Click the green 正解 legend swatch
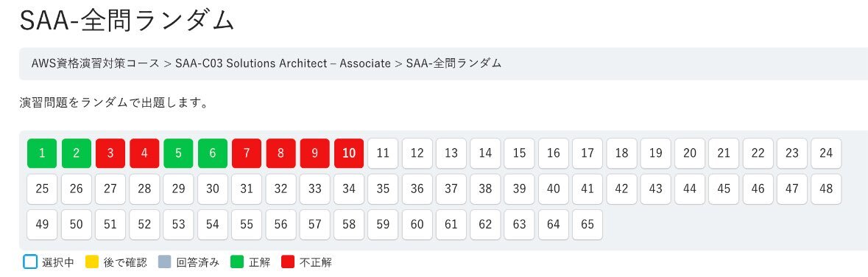The width and height of the screenshot is (868, 277). click(238, 262)
